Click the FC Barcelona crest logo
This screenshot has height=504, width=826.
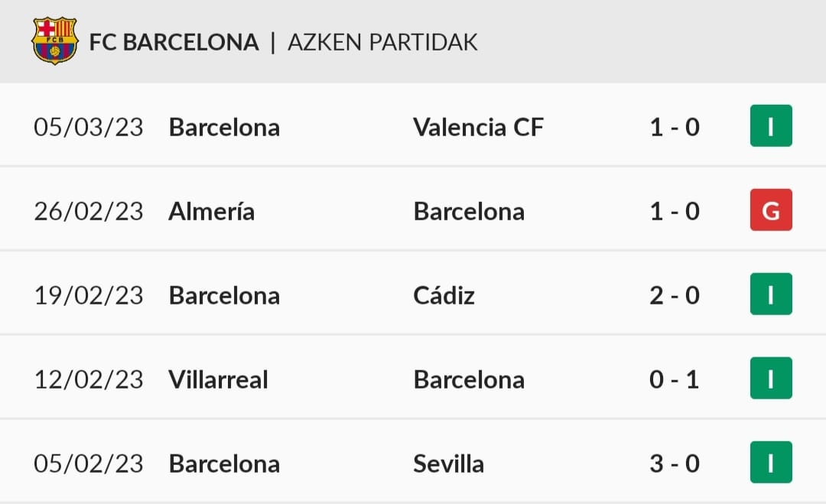coord(55,41)
